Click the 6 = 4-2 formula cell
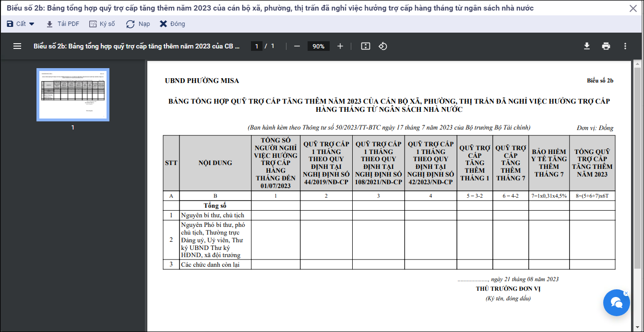This screenshot has height=332, width=644. point(511,196)
